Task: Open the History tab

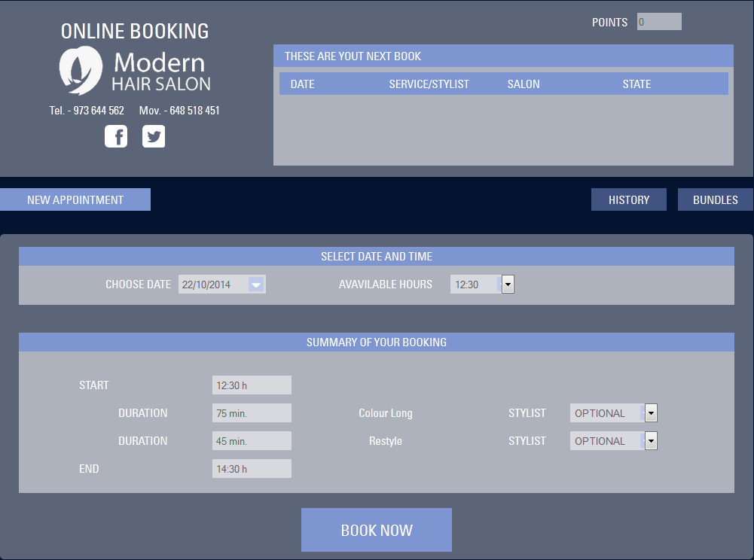Action: point(628,199)
